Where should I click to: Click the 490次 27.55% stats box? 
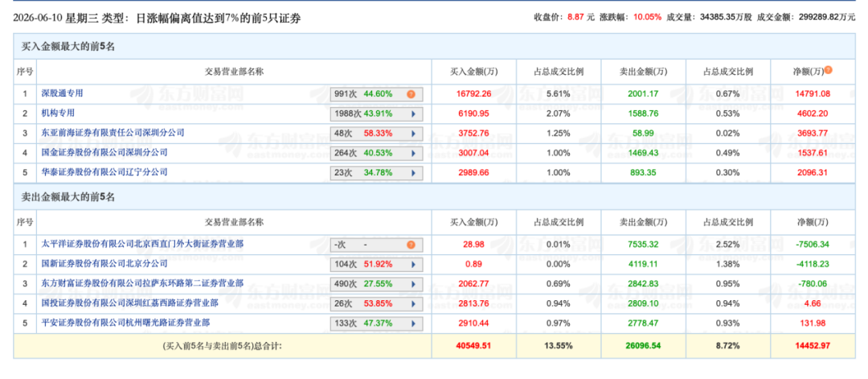click(x=376, y=284)
